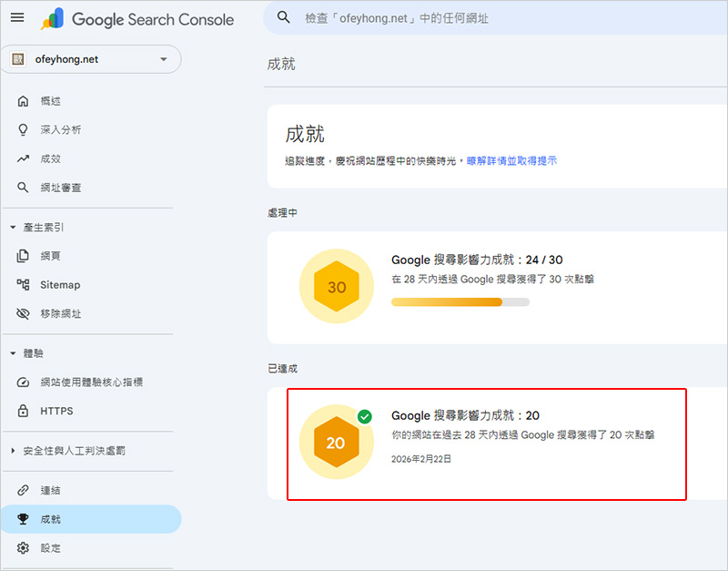Open the ofeyhong.net property dropdown
This screenshot has width=728, height=571.
point(91,59)
